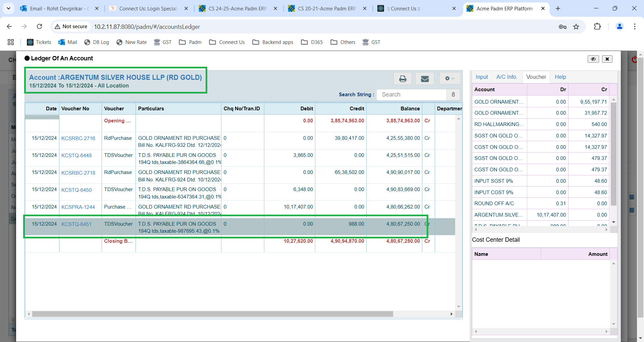Open the Tickets bookmark
644x342 pixels.
pos(39,42)
